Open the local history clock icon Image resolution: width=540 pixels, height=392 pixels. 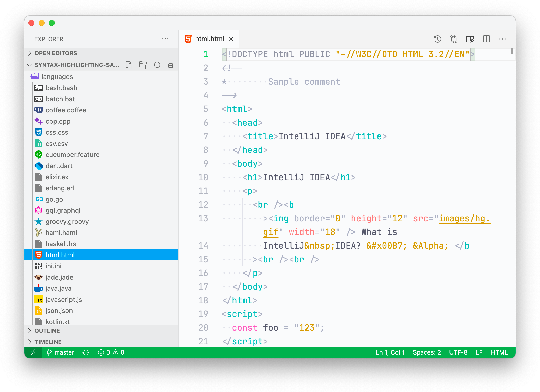[438, 39]
